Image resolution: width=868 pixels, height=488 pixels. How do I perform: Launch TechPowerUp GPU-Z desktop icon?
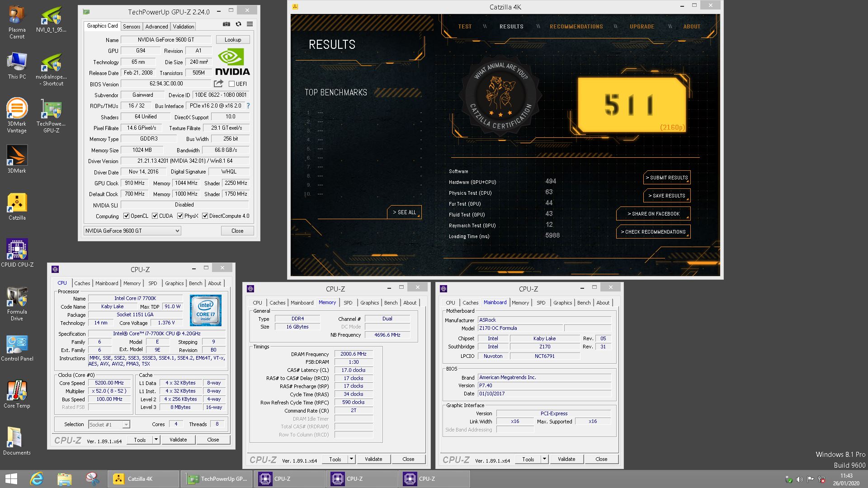click(51, 117)
